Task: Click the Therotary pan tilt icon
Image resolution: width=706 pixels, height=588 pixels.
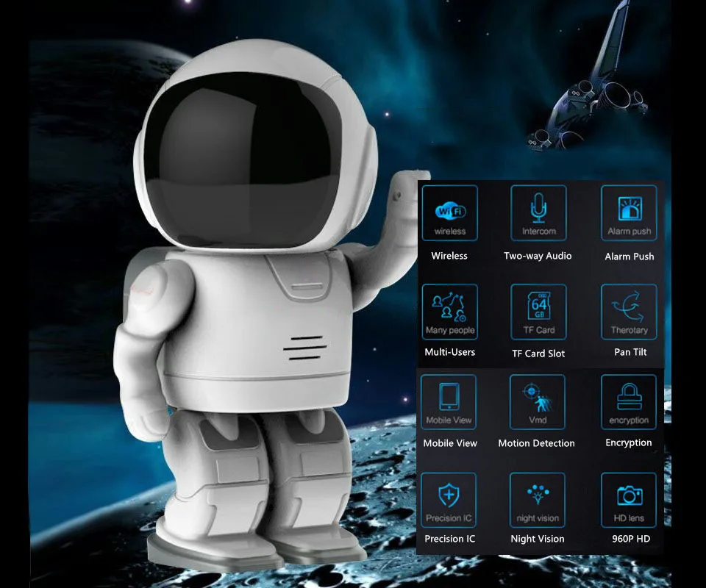Action: pyautogui.click(x=629, y=312)
